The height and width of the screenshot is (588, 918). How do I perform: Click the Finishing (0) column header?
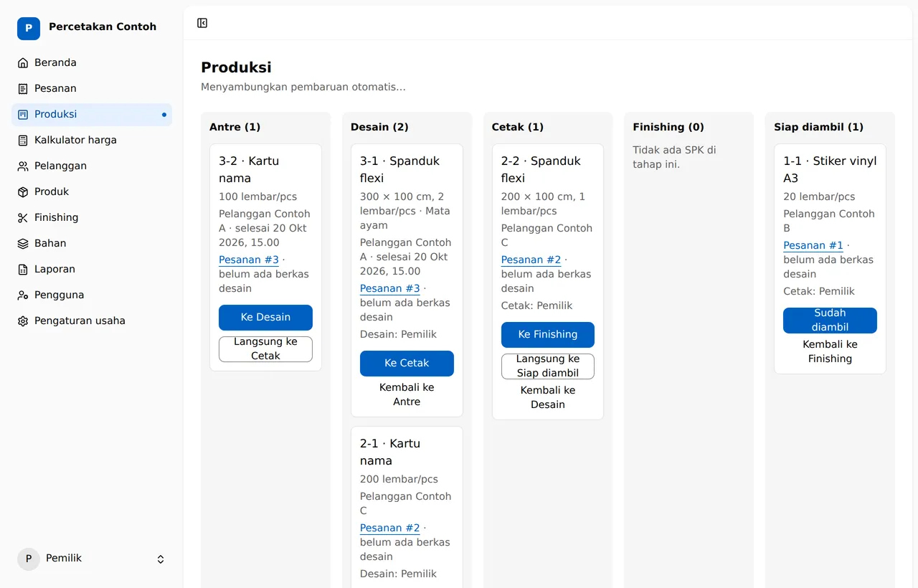click(668, 127)
